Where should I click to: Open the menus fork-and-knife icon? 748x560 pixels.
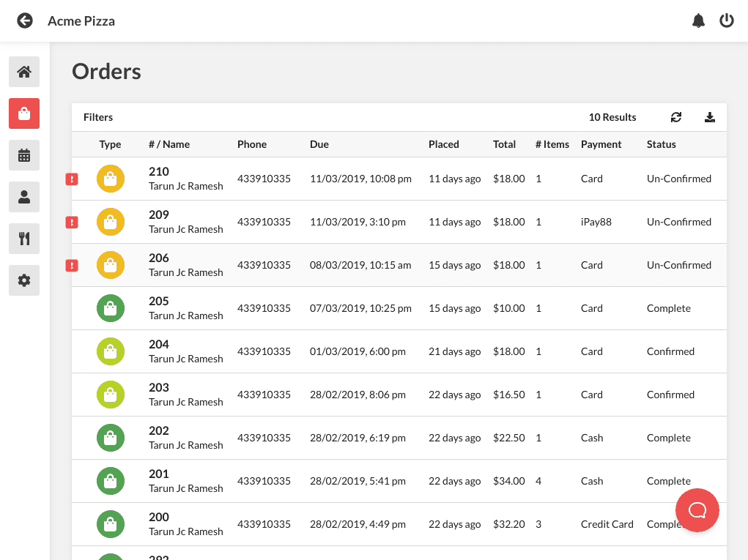pyautogui.click(x=24, y=239)
